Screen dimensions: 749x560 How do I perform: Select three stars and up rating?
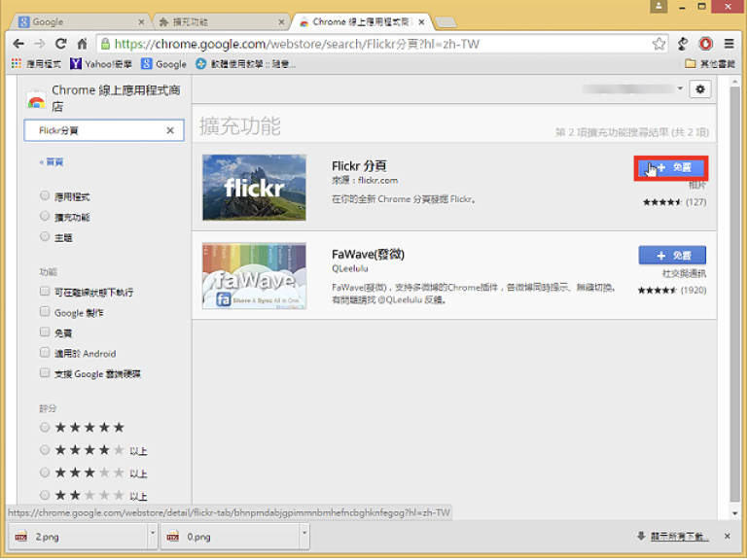coord(45,472)
